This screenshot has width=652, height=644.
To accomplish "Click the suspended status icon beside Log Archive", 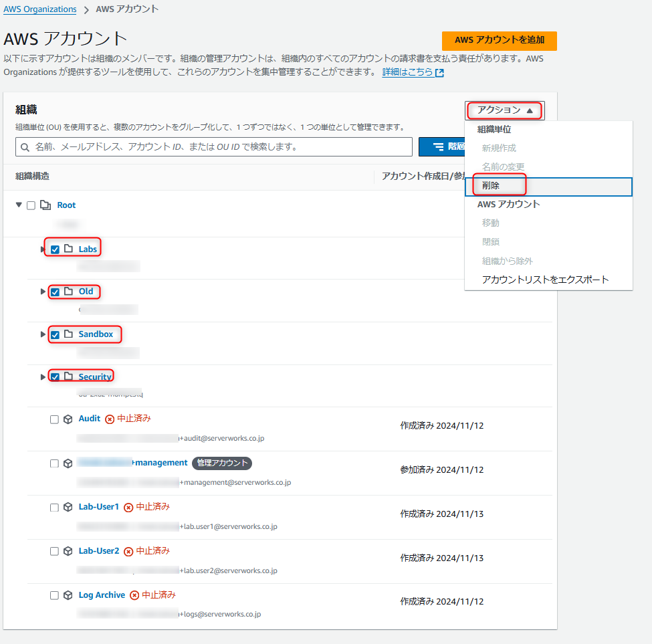I will (134, 595).
